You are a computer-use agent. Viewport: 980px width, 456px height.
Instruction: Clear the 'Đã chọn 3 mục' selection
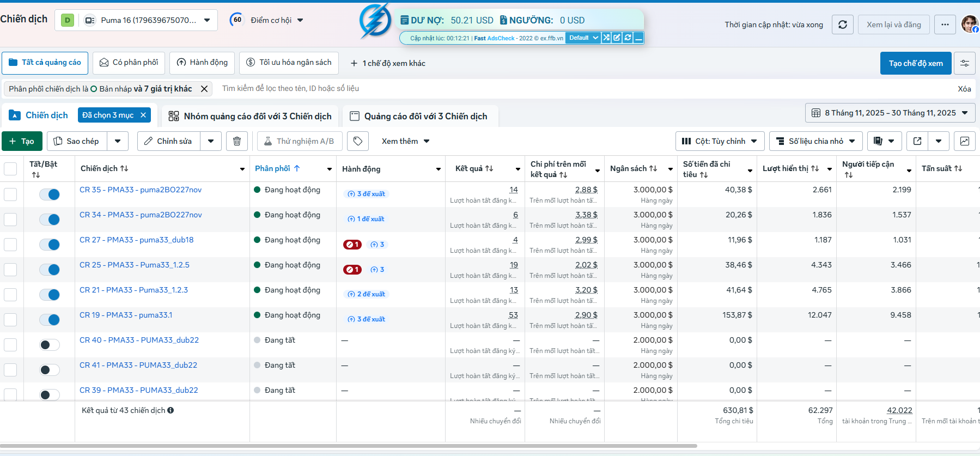click(143, 115)
